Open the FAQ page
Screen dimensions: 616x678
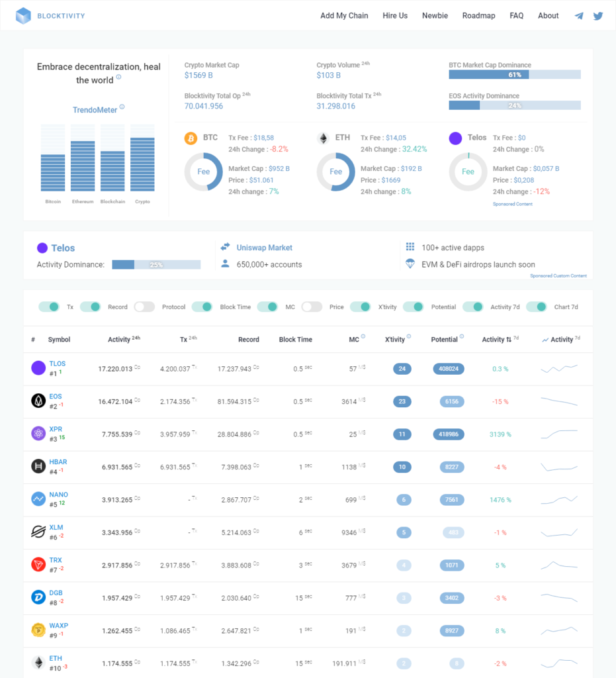(x=517, y=16)
